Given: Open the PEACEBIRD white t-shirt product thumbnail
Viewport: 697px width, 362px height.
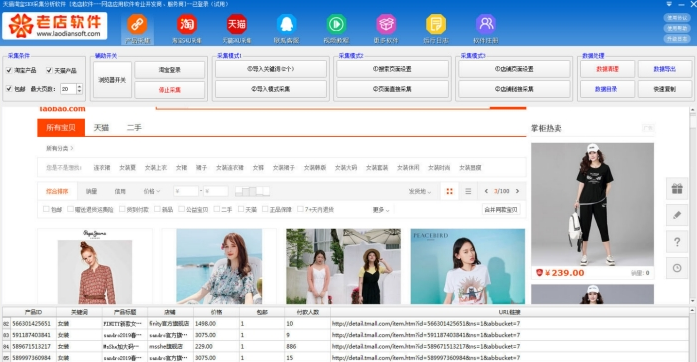Looking at the screenshot, I should coord(468,266).
